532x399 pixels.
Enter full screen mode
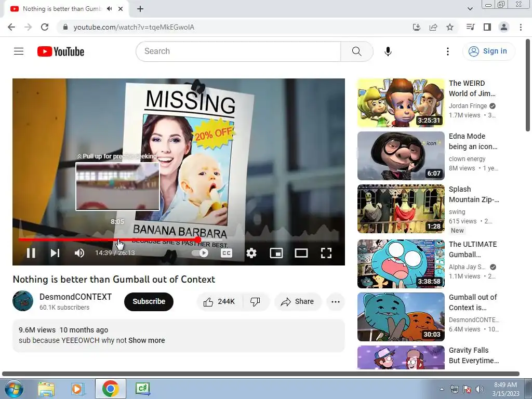(x=326, y=253)
